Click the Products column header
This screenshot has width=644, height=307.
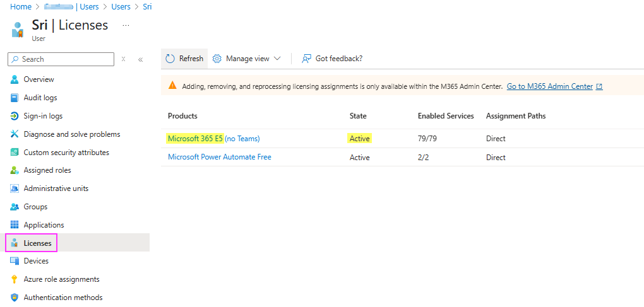pos(182,116)
